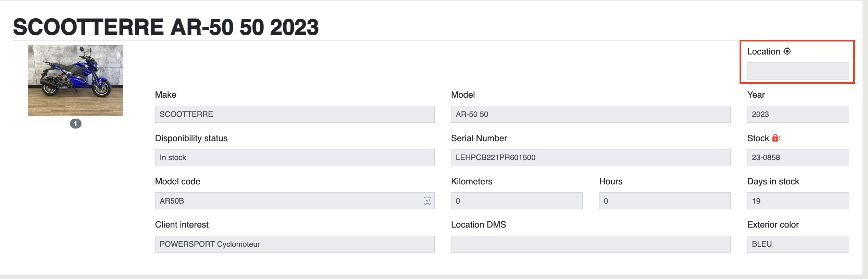
Task: Click the Year field showing 2023
Action: point(798,114)
